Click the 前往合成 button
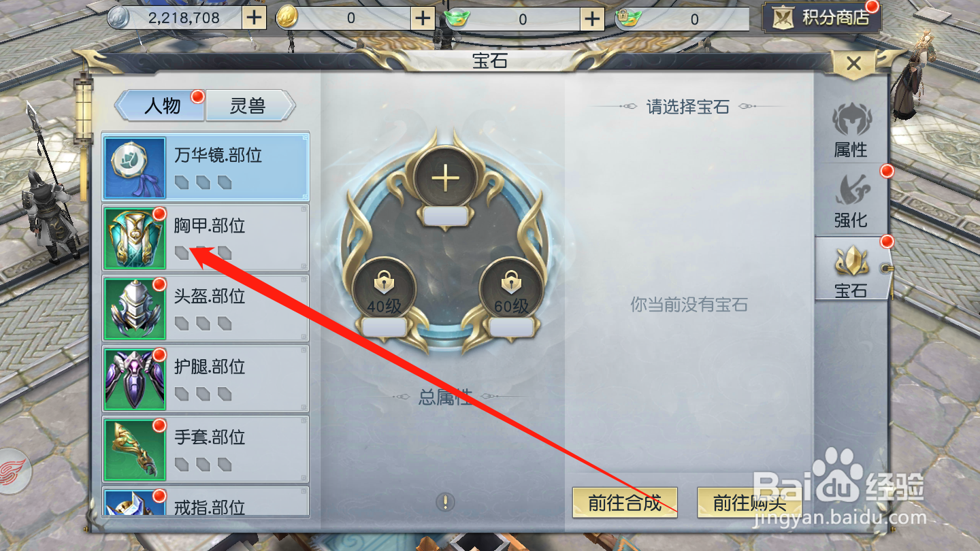The width and height of the screenshot is (980, 551). click(625, 503)
